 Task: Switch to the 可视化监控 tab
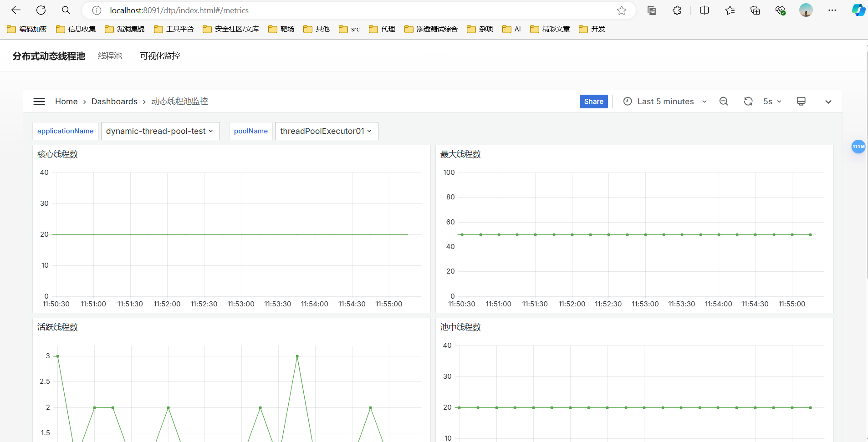160,56
